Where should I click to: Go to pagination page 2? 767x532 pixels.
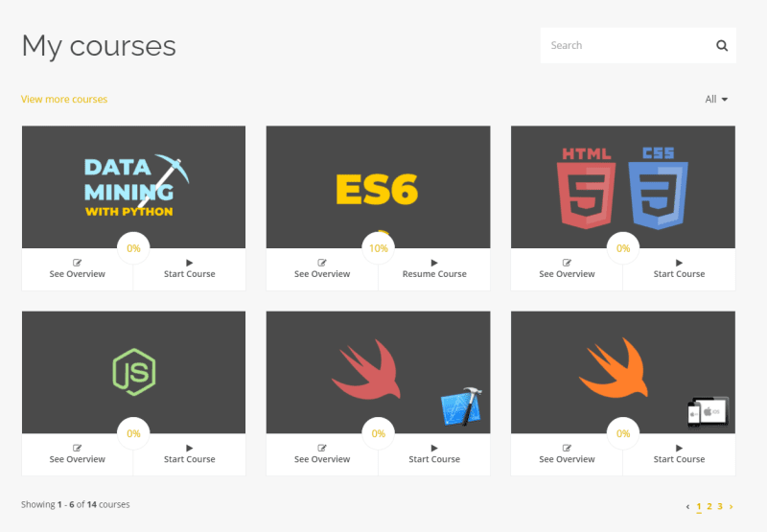pos(709,506)
